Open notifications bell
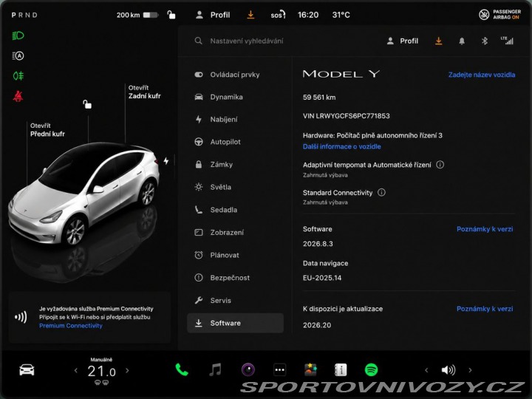This screenshot has width=532, height=399. 461,41
